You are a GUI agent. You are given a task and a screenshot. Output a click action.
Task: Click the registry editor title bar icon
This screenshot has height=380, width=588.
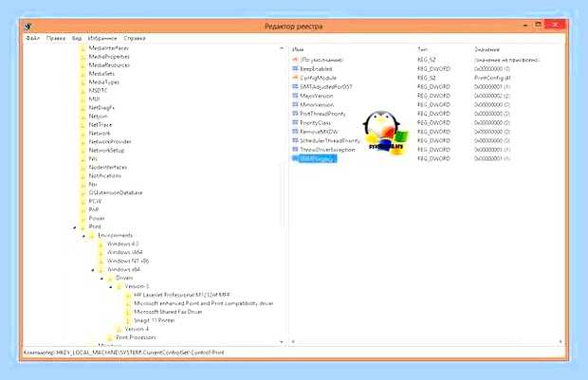pyautogui.click(x=28, y=27)
